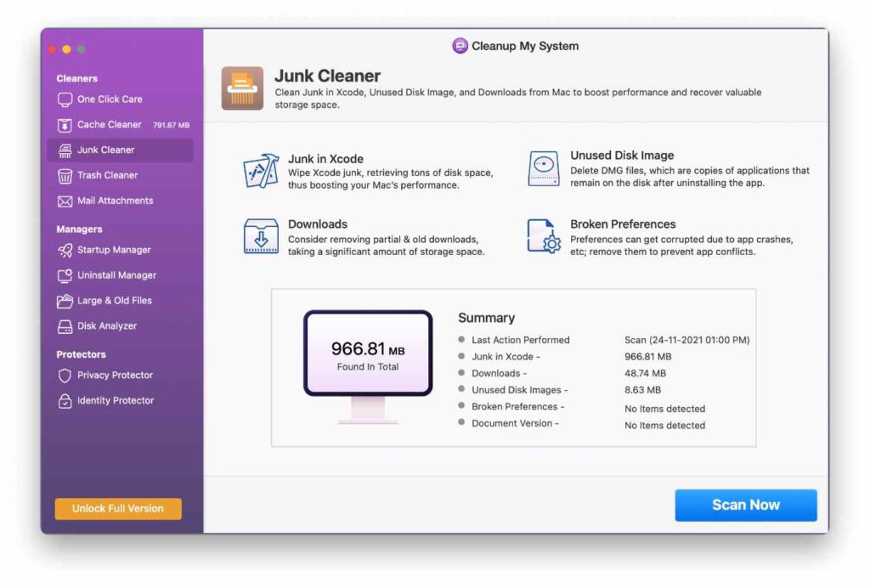Click the Broken Preferences heading
Viewport: 870px width, 588px height.
(x=623, y=224)
